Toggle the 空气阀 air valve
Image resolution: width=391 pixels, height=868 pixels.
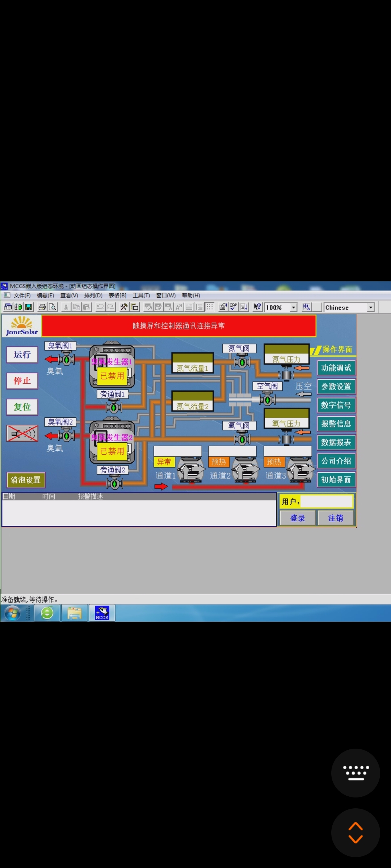pos(268,400)
